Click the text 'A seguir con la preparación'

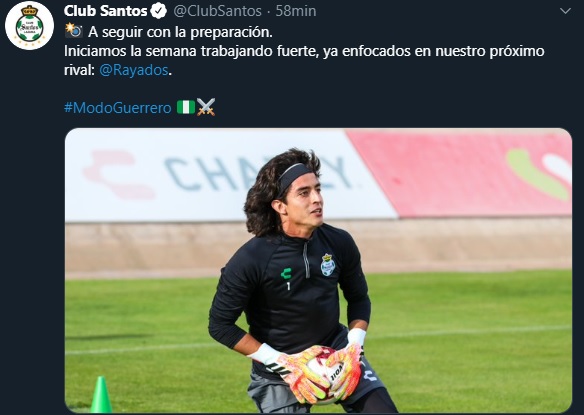pyautogui.click(x=180, y=32)
